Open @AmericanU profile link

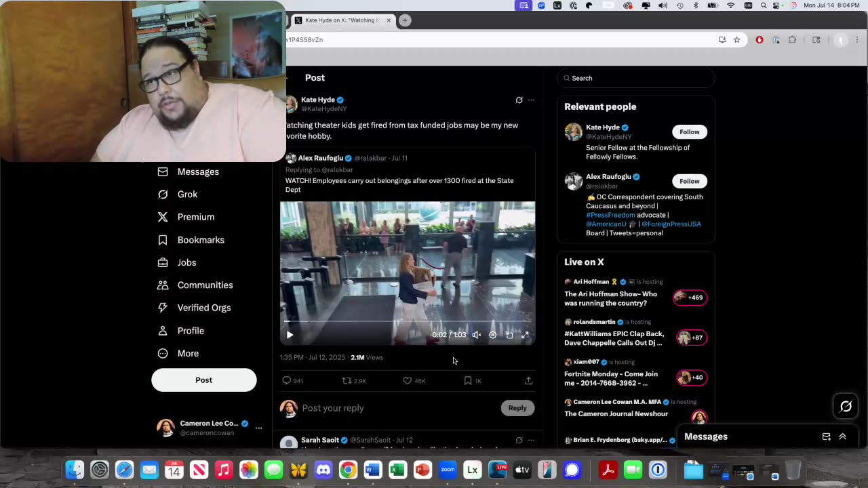click(x=606, y=224)
